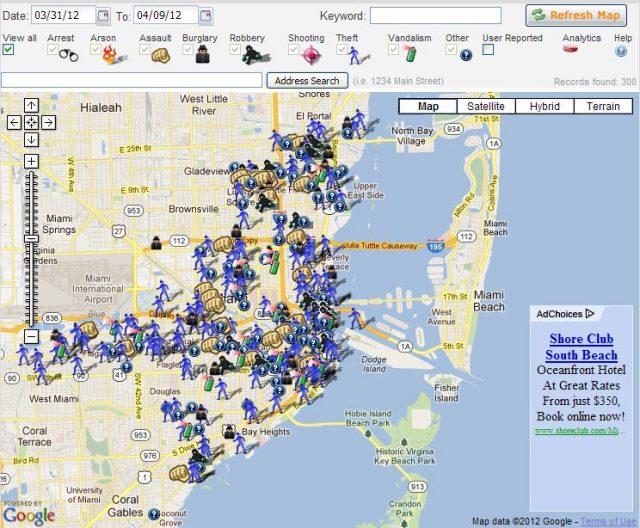
Task: Click the burglary marker near Bay Heights
Action: pos(229,431)
